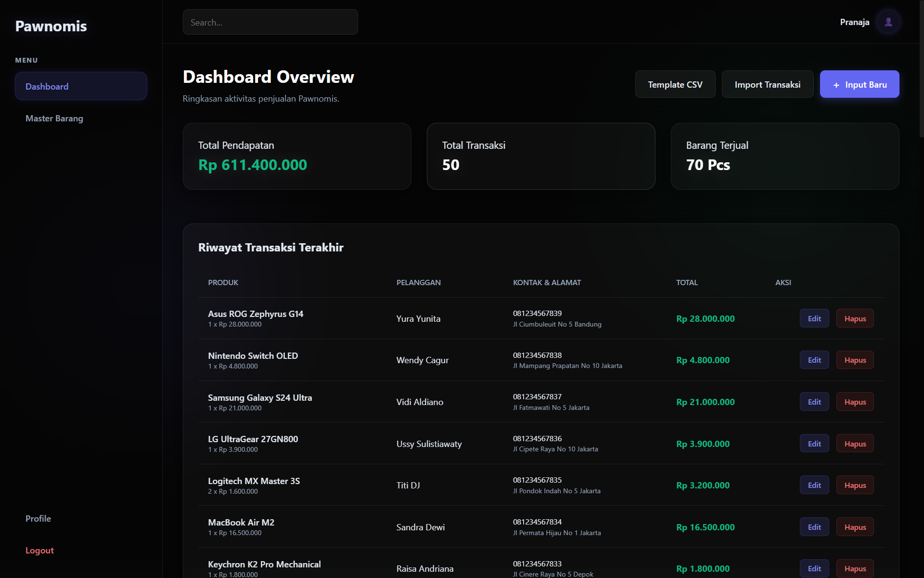Screen dimensions: 924x578
Task: Delete the MacBook Air M2 transaction
Action: pos(855,527)
